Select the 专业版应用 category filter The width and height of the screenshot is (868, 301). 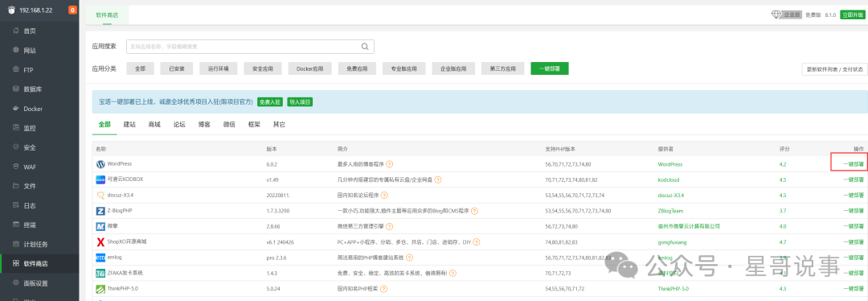[404, 68]
